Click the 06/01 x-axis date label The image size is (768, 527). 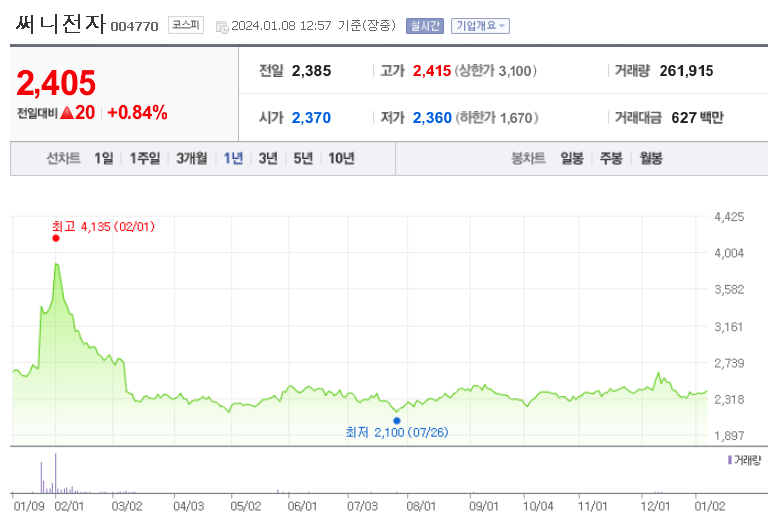[x=302, y=506]
